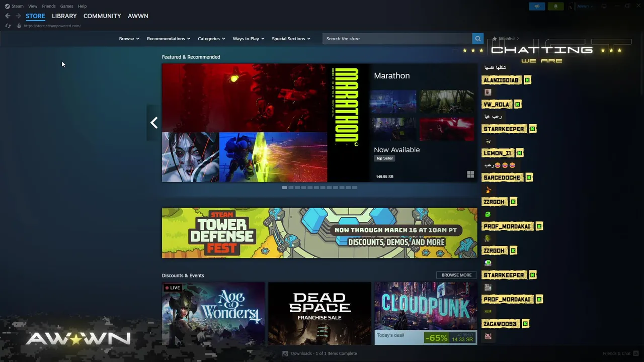Viewport: 644px width, 362px height.
Task: Click the highlighted first carousel page dot
Action: pyautogui.click(x=284, y=188)
